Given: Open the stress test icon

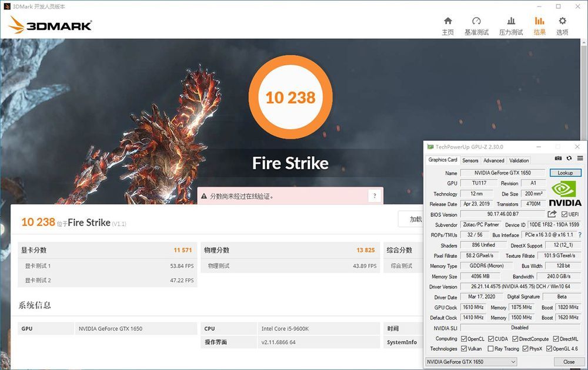Looking at the screenshot, I should click(x=511, y=21).
